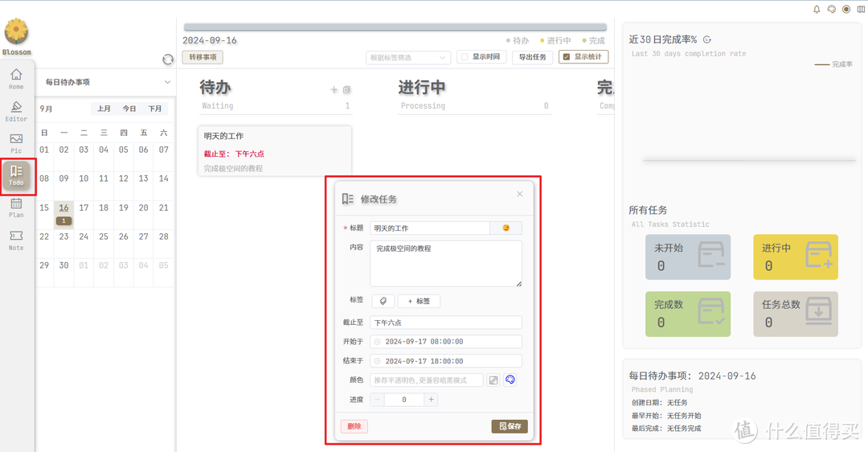Open the Note section in sidebar
Screen dimensions: 868x452
tap(16, 240)
